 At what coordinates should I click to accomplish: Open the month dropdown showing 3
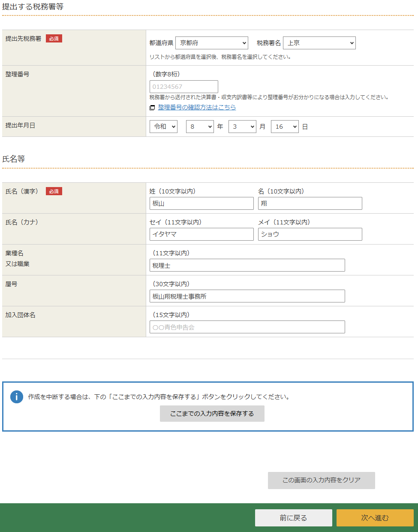pos(242,127)
